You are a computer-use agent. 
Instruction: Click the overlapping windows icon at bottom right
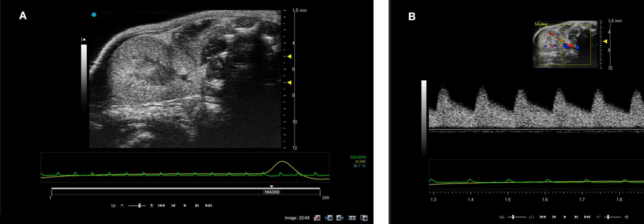364,218
